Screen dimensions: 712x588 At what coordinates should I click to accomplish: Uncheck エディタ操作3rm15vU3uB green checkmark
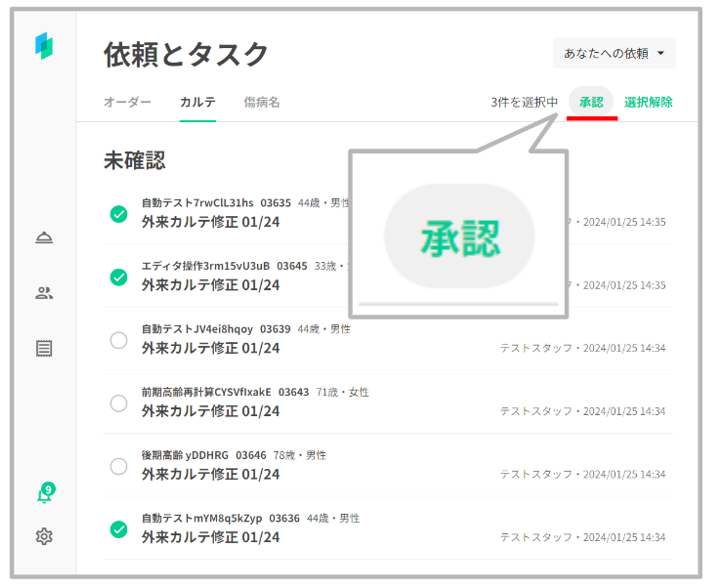[x=119, y=277]
